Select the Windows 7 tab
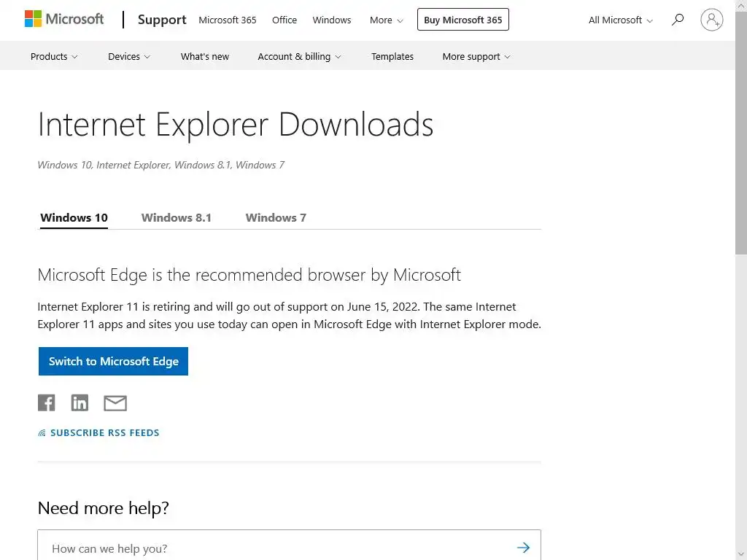Viewport: 747px width, 560px height. (276, 217)
